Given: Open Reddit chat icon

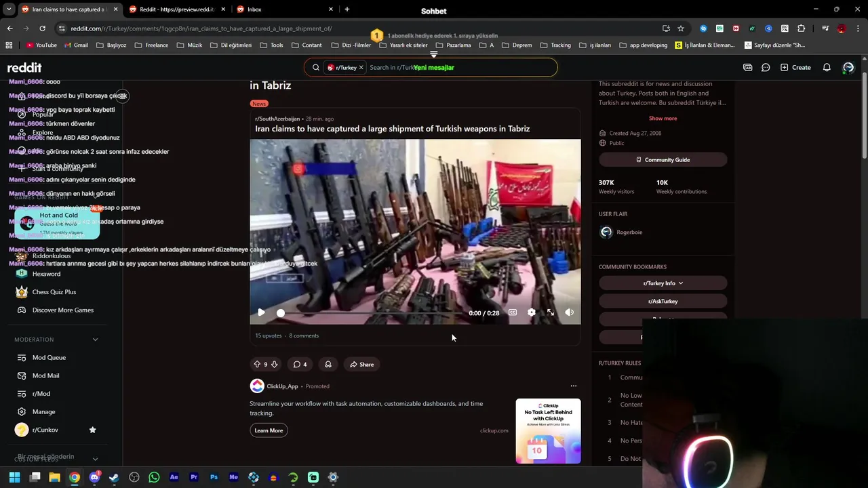Looking at the screenshot, I should [766, 68].
